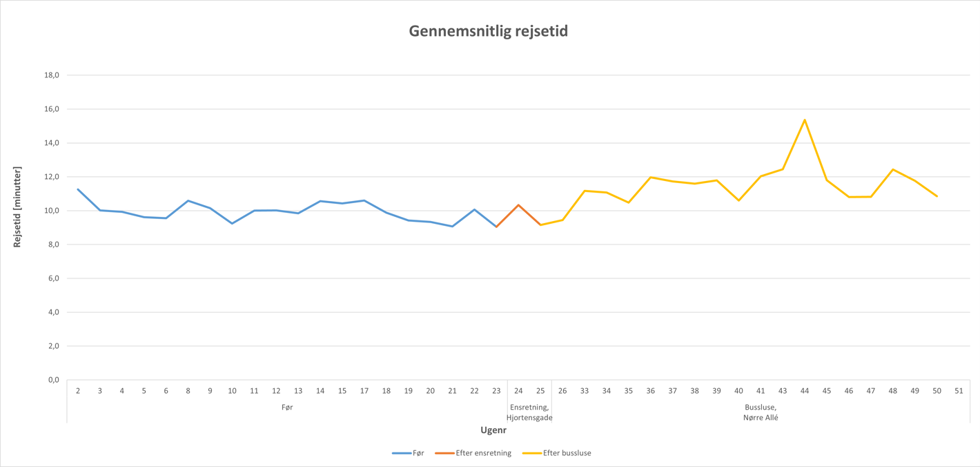Click the yellow line swatch in the legend
980x467 pixels.
(x=531, y=453)
